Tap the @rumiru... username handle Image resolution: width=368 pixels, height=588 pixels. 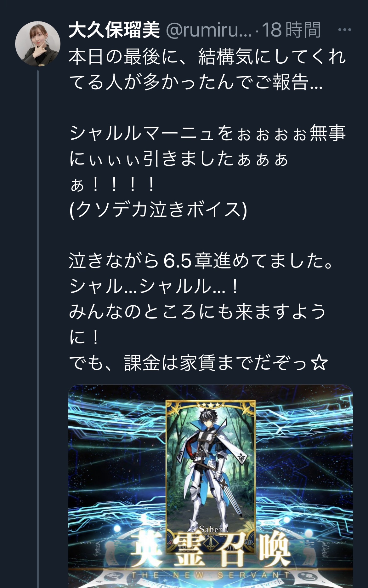coord(209,31)
